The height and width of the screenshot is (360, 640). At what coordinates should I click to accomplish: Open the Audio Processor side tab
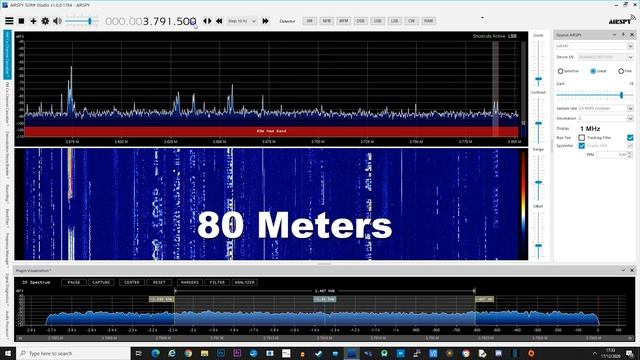[x=7, y=324]
